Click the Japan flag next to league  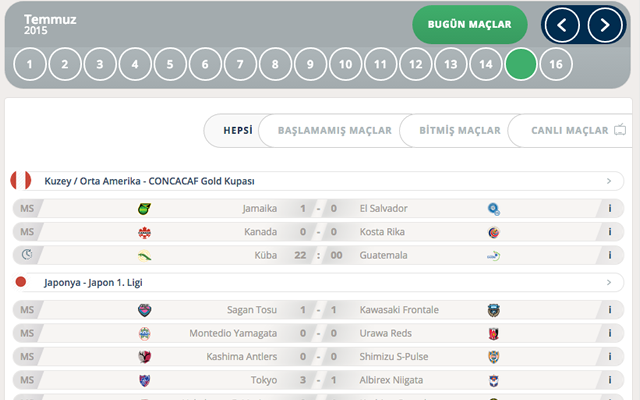(x=20, y=283)
